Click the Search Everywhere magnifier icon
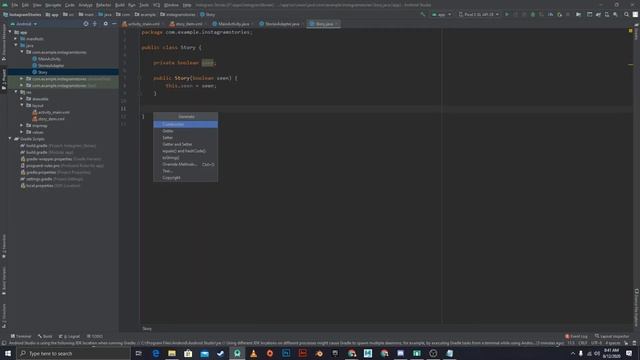 627,14
